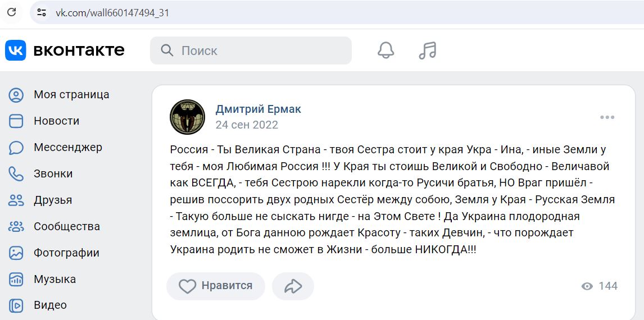View site information icon in address bar

(x=42, y=12)
